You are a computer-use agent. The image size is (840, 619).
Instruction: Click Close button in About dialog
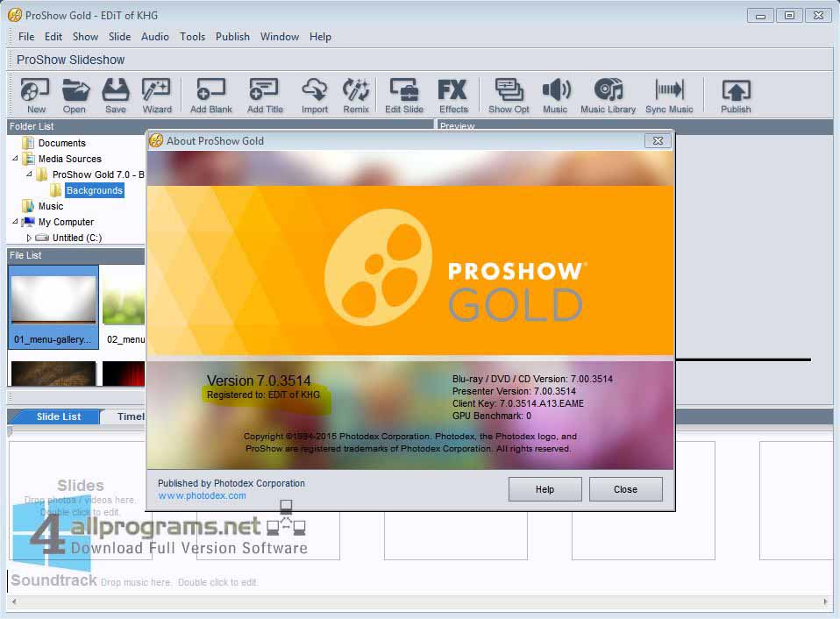pos(626,489)
